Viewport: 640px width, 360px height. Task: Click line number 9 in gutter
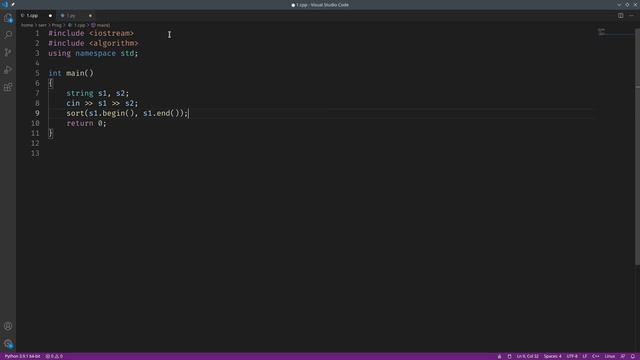[37, 113]
